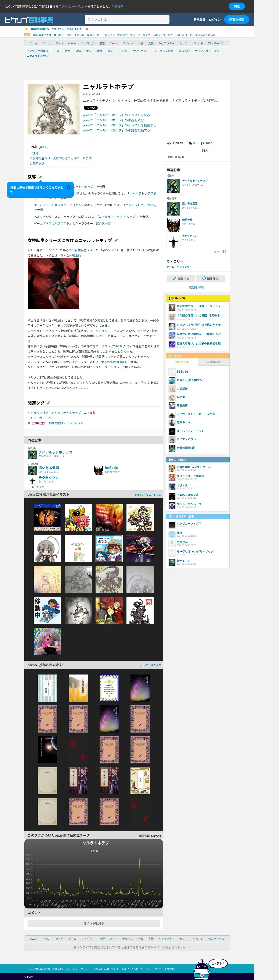Click the comment bubble count icon
This screenshot has width=279, height=980.
(190, 143)
